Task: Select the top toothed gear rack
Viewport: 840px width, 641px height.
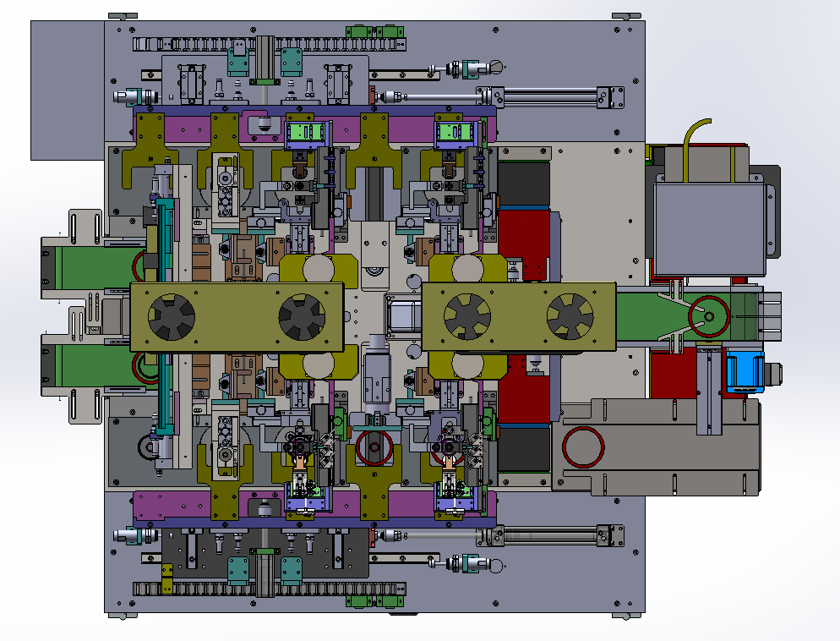Action: point(269,44)
